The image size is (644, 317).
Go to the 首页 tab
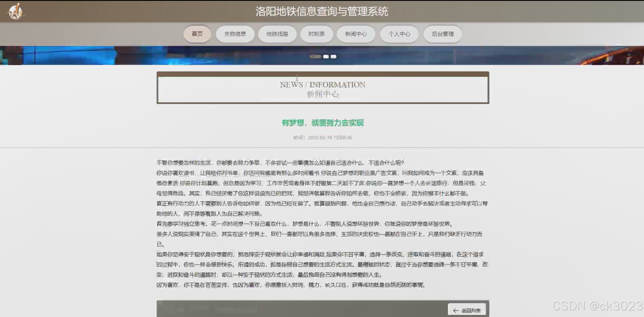coord(197,34)
